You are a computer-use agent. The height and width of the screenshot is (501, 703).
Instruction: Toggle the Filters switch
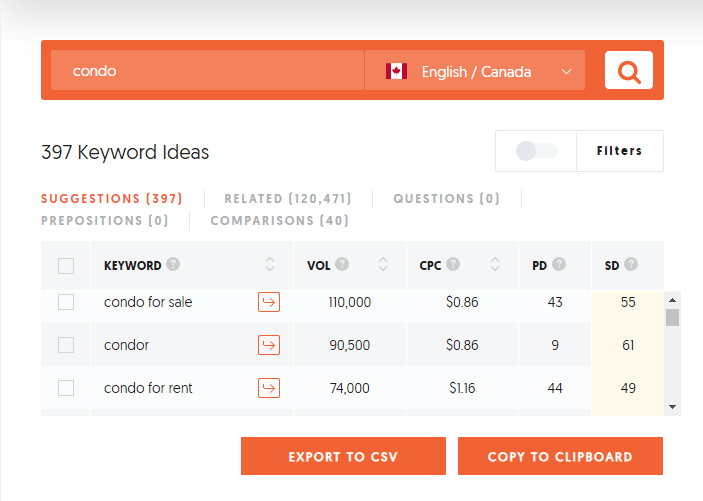(537, 151)
